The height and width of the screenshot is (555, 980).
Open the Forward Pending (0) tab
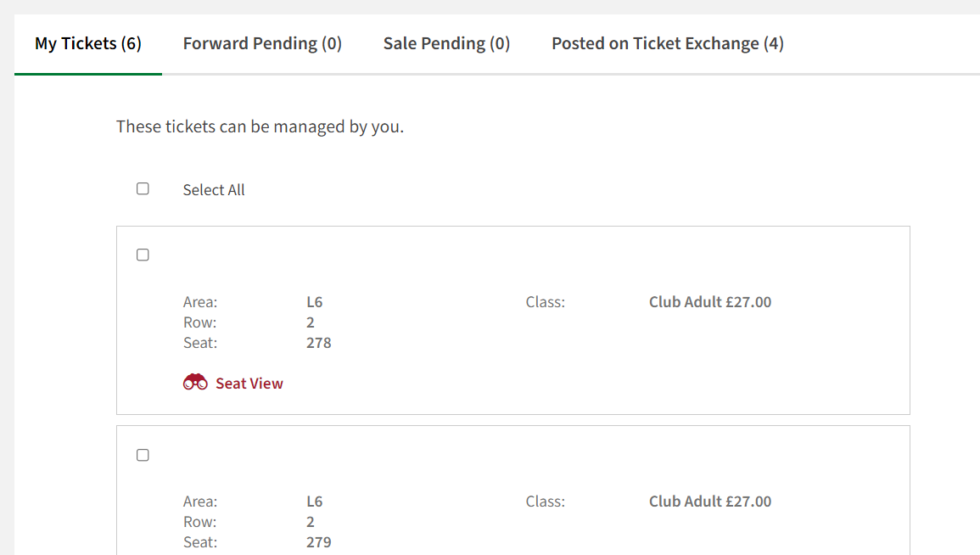click(262, 44)
